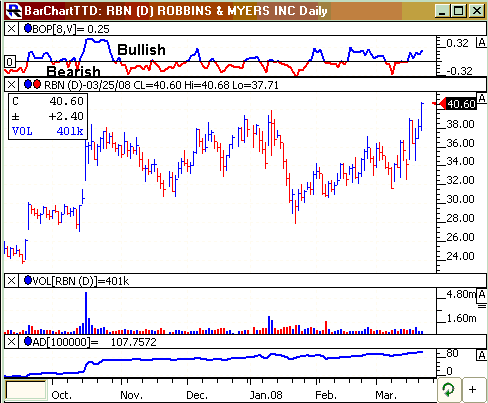Click the blue dot beside AD[100000]

coord(28,341)
